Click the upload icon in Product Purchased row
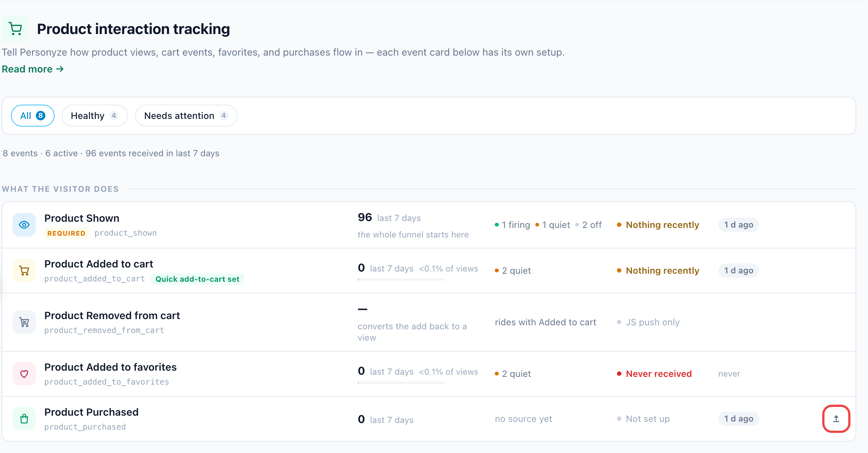Viewport: 868px width, 453px height. [836, 419]
